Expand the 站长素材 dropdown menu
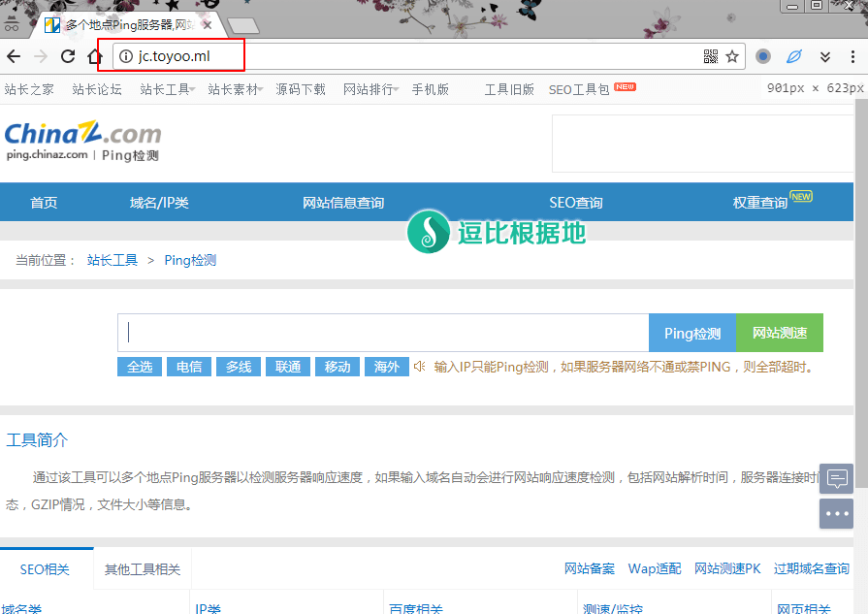The image size is (868, 614). point(236,89)
